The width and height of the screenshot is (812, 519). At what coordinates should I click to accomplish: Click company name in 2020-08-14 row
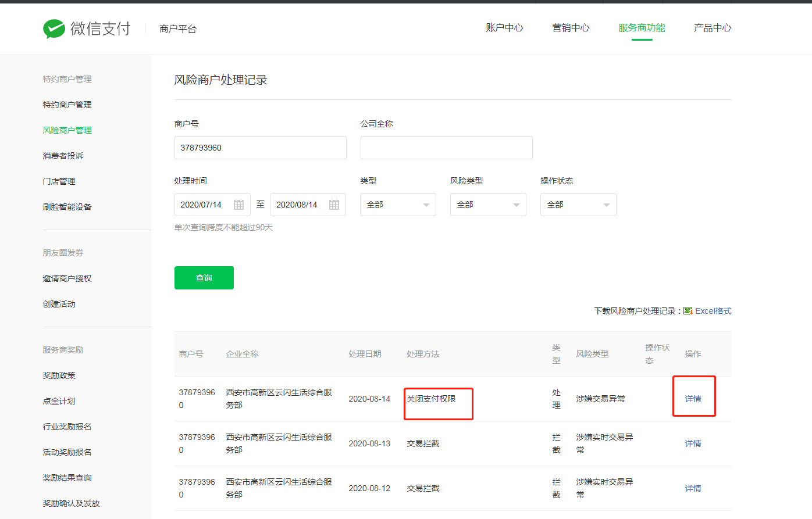click(x=279, y=399)
